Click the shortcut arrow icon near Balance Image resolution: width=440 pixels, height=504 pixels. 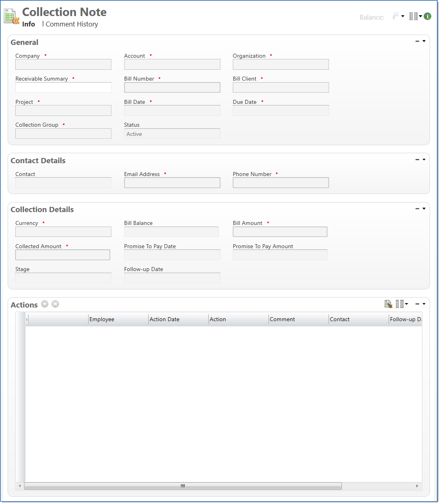tap(396, 16)
